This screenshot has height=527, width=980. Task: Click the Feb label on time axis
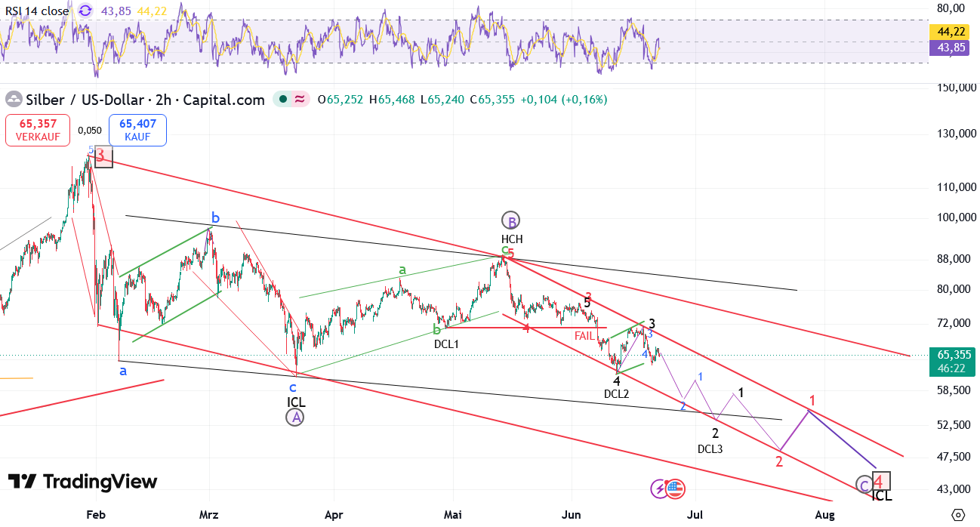[95, 515]
